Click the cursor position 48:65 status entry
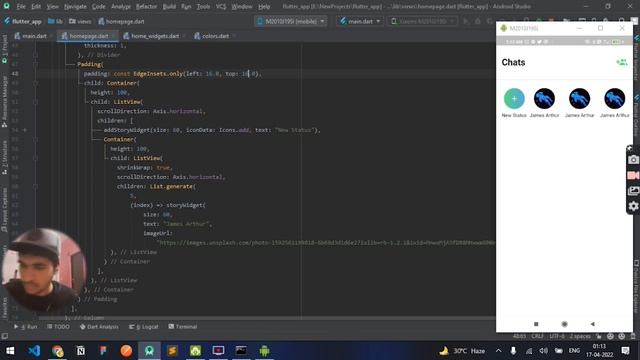 (x=519, y=336)
